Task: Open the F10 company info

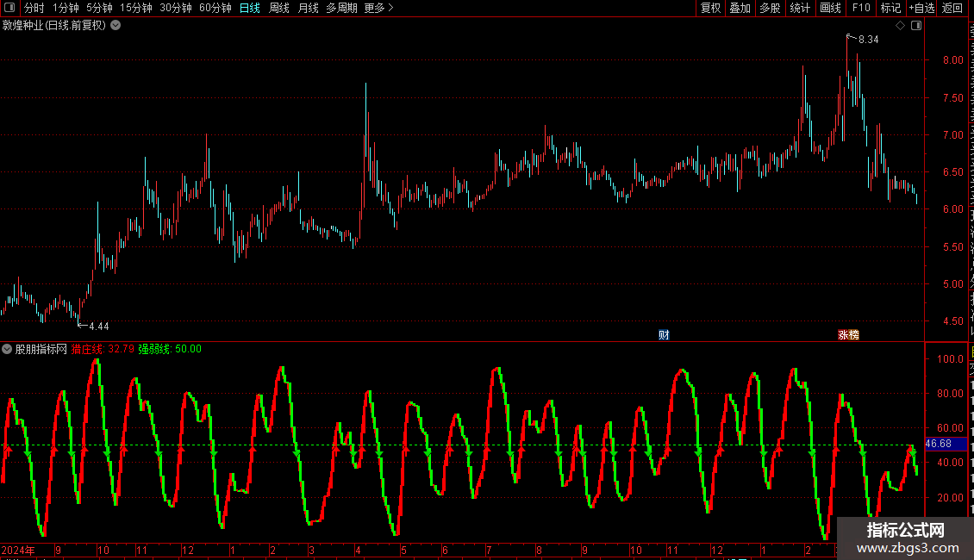Action: (861, 8)
